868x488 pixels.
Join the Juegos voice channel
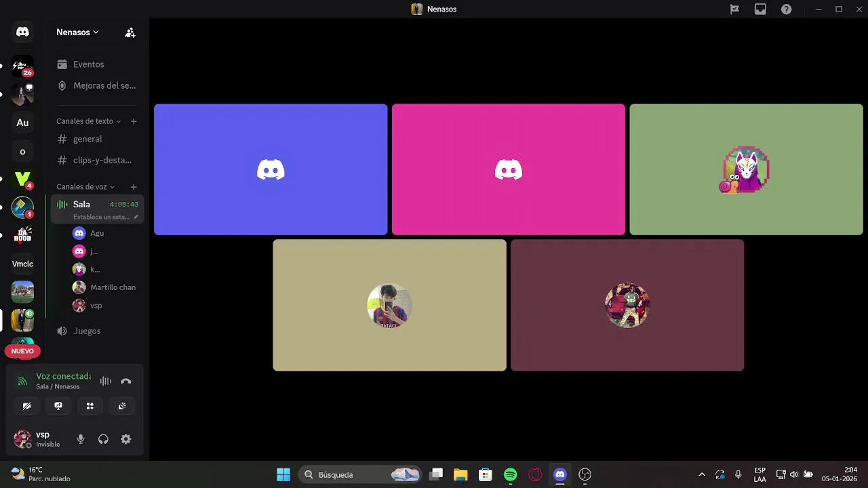click(96, 331)
